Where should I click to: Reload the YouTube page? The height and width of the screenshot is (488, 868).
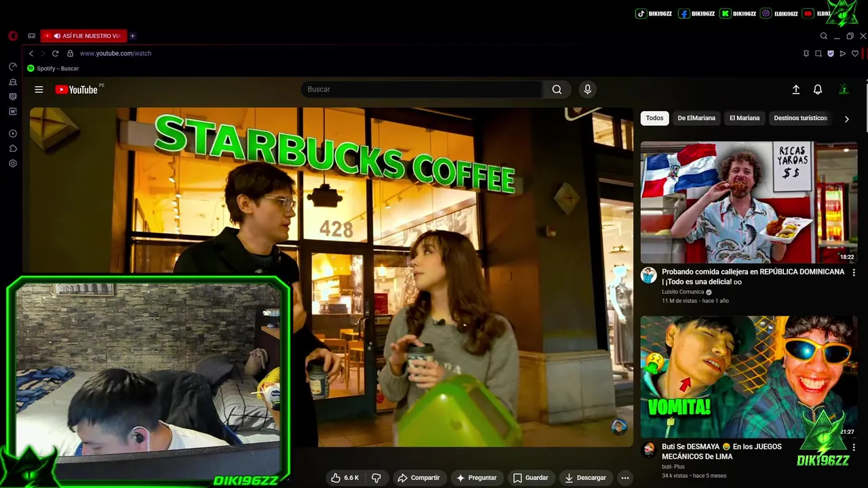coord(55,54)
